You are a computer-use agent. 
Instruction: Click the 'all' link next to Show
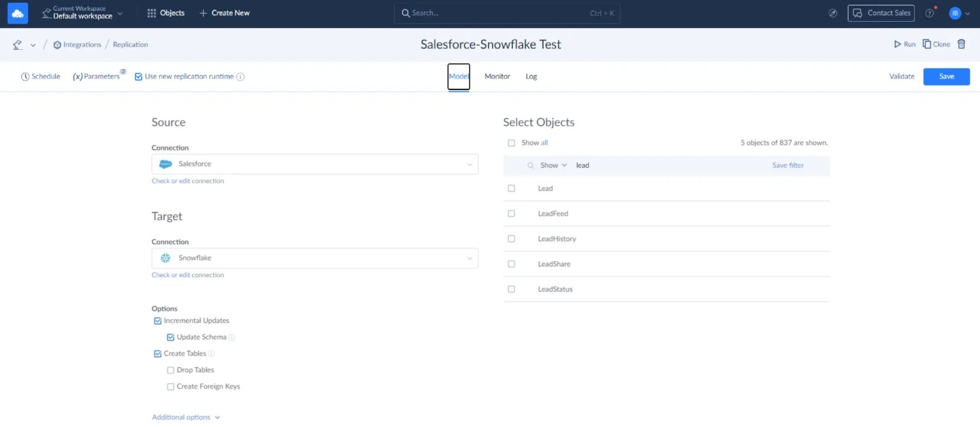point(544,143)
